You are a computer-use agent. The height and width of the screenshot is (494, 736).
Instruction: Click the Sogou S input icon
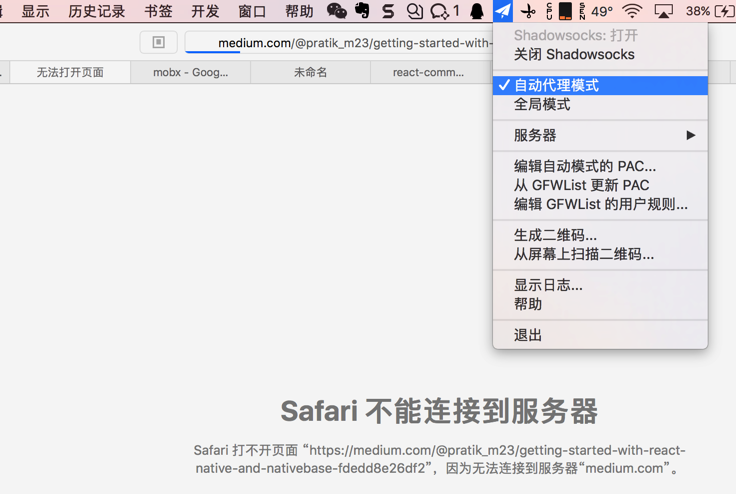point(388,11)
